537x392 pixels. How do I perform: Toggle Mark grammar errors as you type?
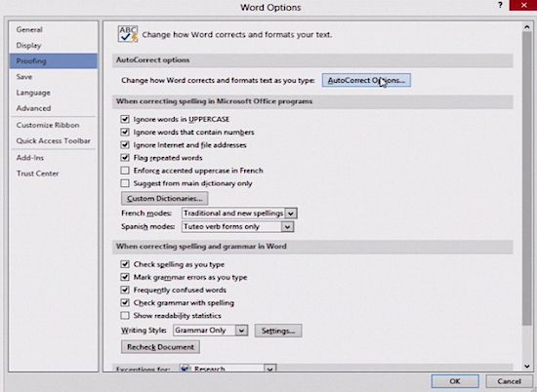pyautogui.click(x=125, y=277)
